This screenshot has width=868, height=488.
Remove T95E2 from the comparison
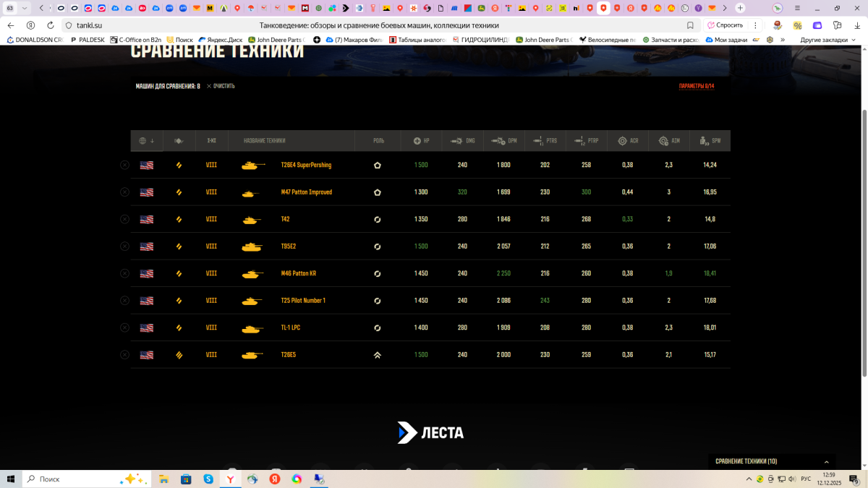click(x=124, y=247)
